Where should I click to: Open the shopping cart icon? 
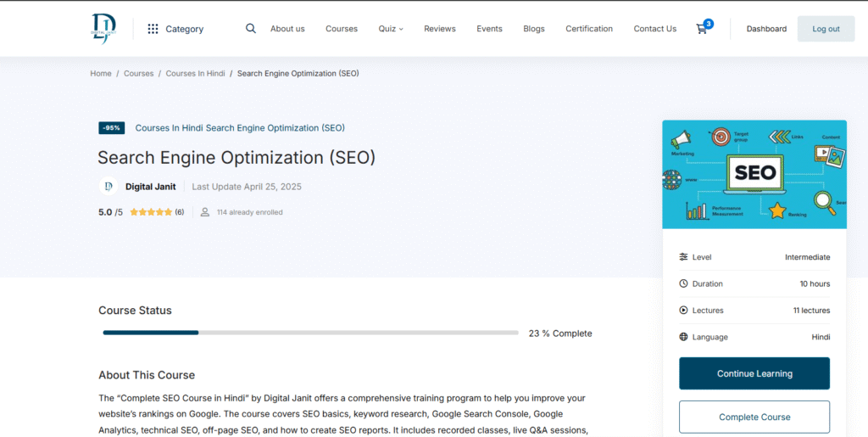click(x=702, y=29)
